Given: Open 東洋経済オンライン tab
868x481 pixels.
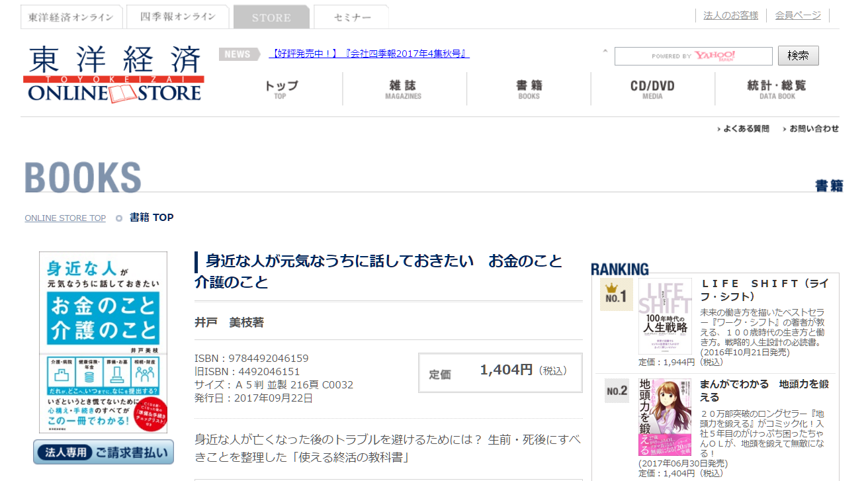Looking at the screenshot, I should pyautogui.click(x=71, y=17).
